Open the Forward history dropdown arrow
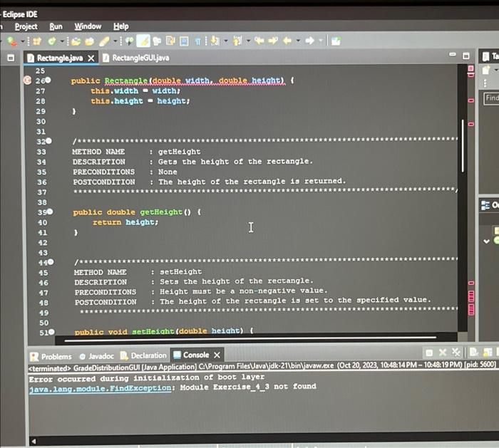499x448 pixels. coord(321,41)
